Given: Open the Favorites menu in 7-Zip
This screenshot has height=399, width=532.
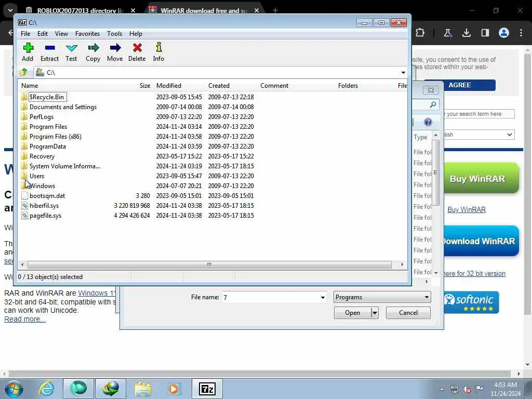Looking at the screenshot, I should click(x=87, y=34).
